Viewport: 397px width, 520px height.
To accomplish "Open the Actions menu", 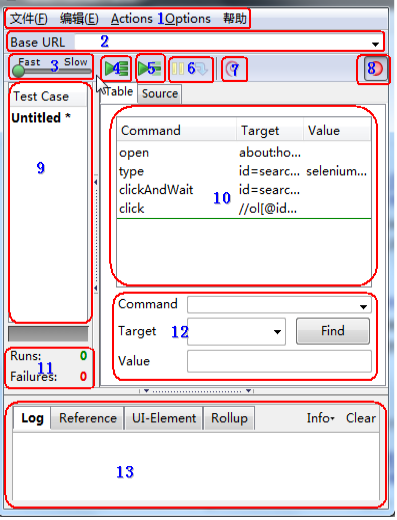I will coord(132,19).
